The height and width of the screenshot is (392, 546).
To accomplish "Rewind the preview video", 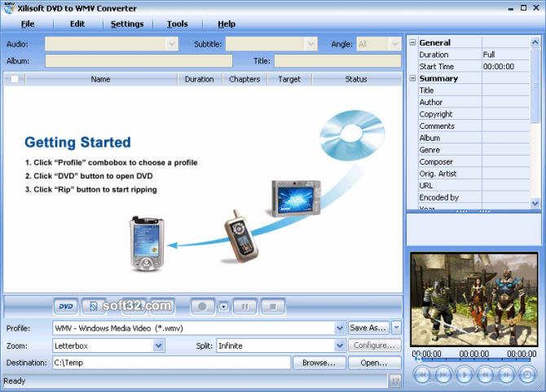I will pyautogui.click(x=486, y=375).
